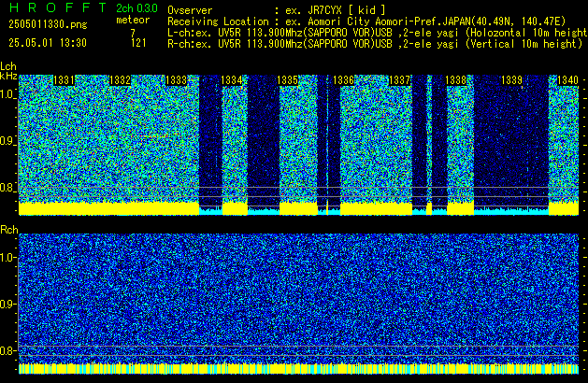Click the Lch 0.8 frequency axis label
The image size is (588, 383).
click(x=7, y=188)
